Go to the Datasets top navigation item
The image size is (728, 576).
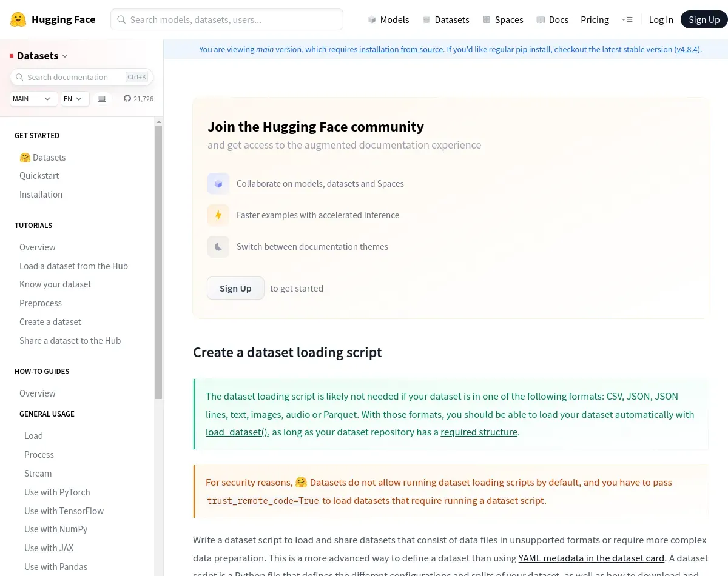(x=446, y=20)
